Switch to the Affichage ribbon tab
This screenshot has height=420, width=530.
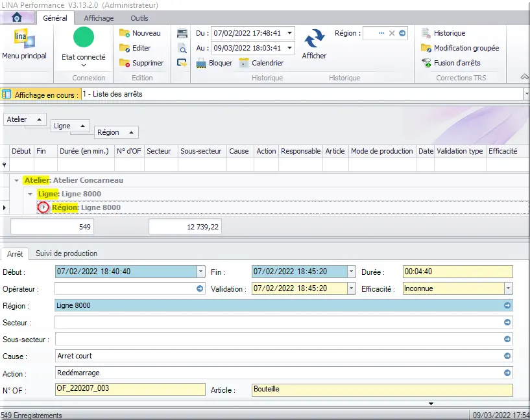tap(99, 18)
